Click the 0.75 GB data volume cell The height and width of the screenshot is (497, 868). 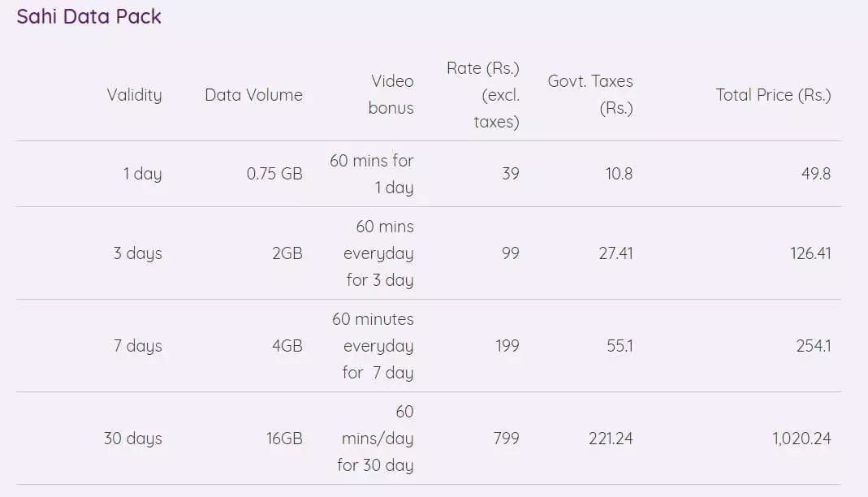tap(274, 174)
